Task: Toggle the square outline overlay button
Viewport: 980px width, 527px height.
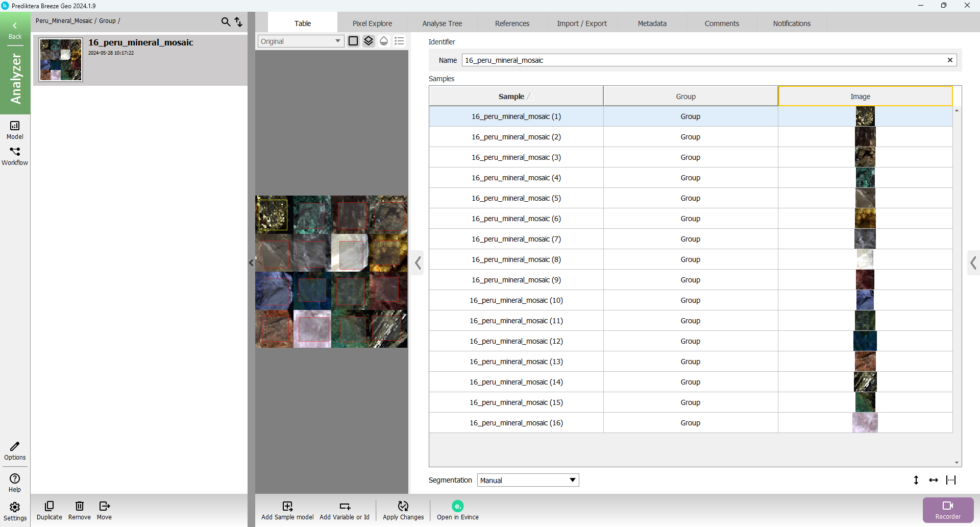Action: [353, 41]
